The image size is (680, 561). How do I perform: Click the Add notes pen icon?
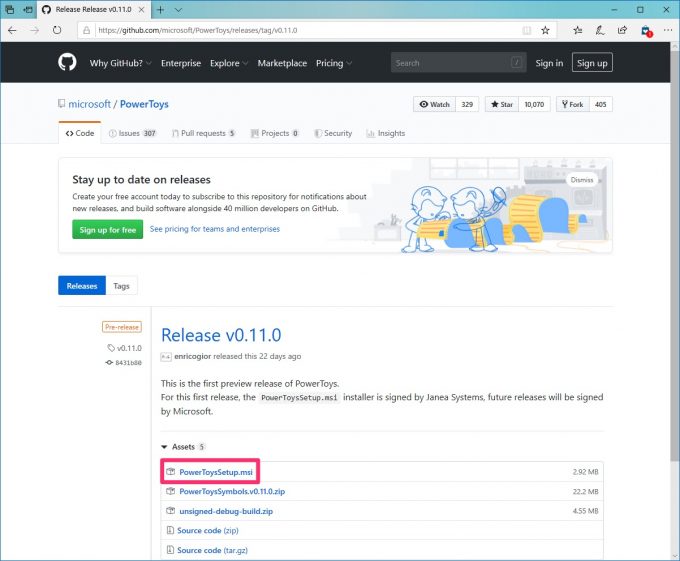600,30
